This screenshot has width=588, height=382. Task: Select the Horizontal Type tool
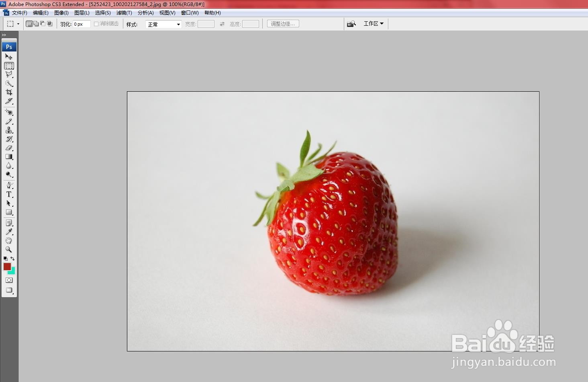[9, 194]
